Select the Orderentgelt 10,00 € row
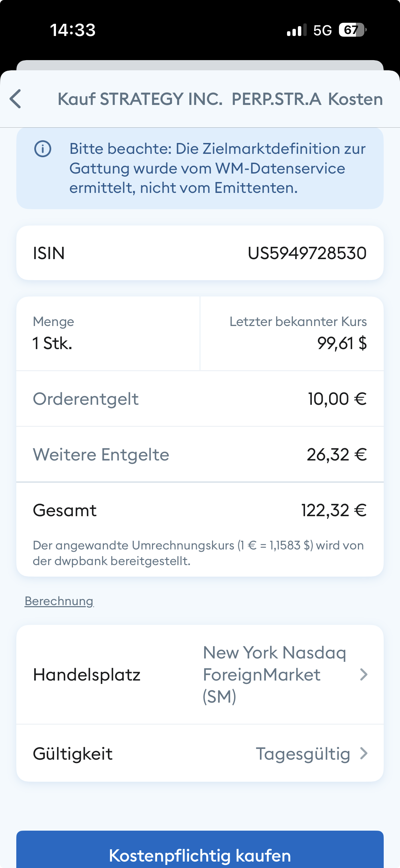 click(x=200, y=399)
